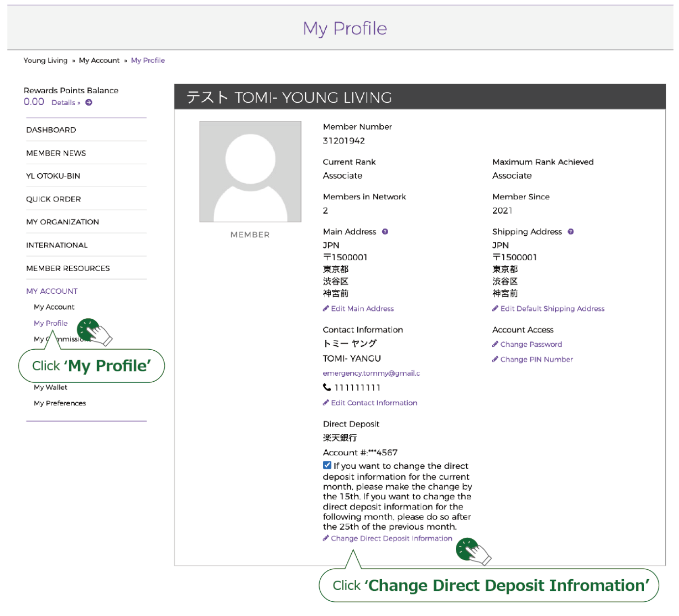Click Change Direct Deposit Information link

coord(391,539)
